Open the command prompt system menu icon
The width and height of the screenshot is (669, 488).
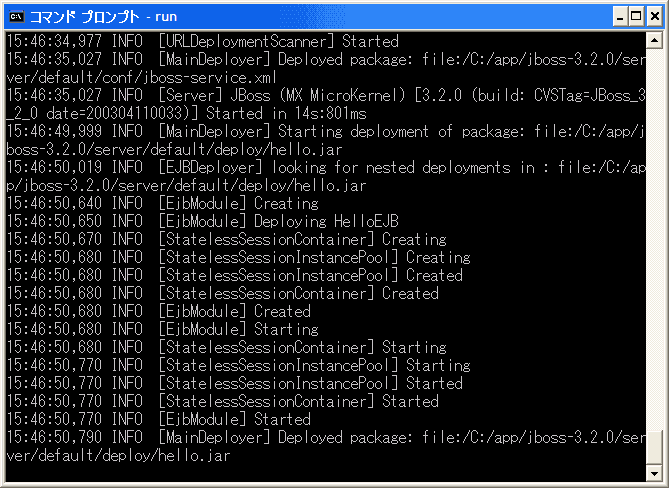pyautogui.click(x=17, y=17)
